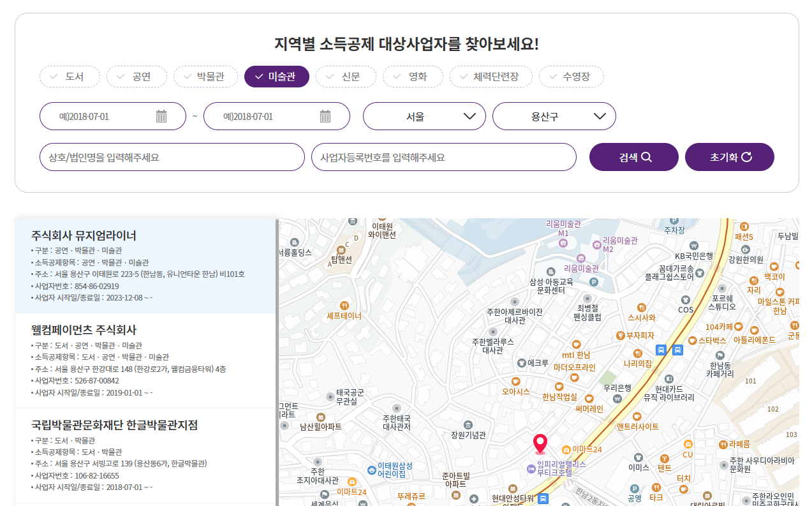Toggle the 도서 category filter
812x506 pixels.
pos(70,77)
